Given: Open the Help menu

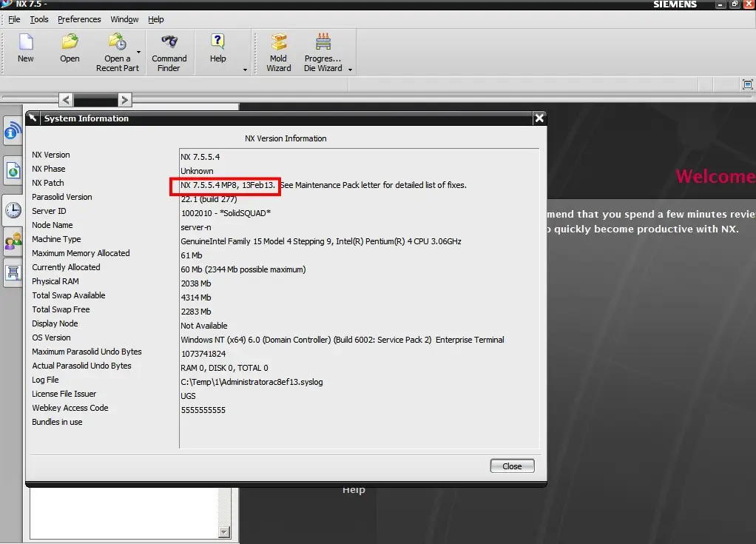Looking at the screenshot, I should pyautogui.click(x=156, y=19).
